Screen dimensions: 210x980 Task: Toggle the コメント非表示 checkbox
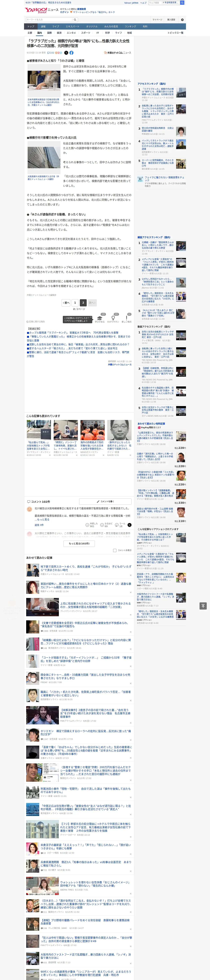tap(115, 550)
